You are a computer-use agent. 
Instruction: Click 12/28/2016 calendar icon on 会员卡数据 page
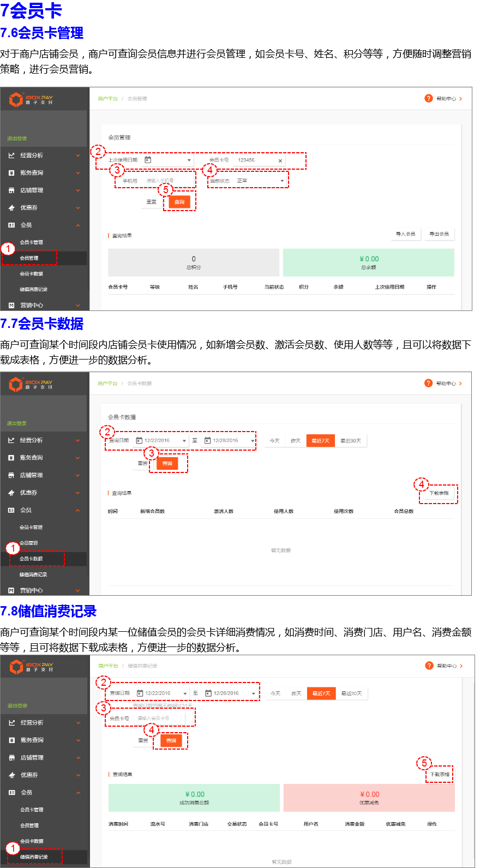coord(207,440)
